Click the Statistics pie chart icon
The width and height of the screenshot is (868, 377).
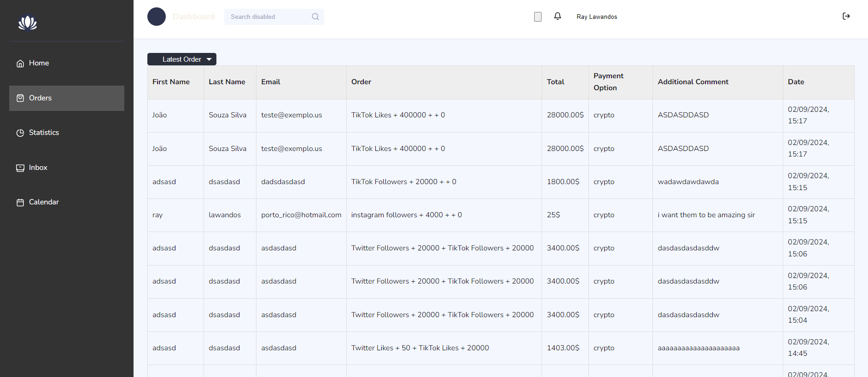point(20,133)
